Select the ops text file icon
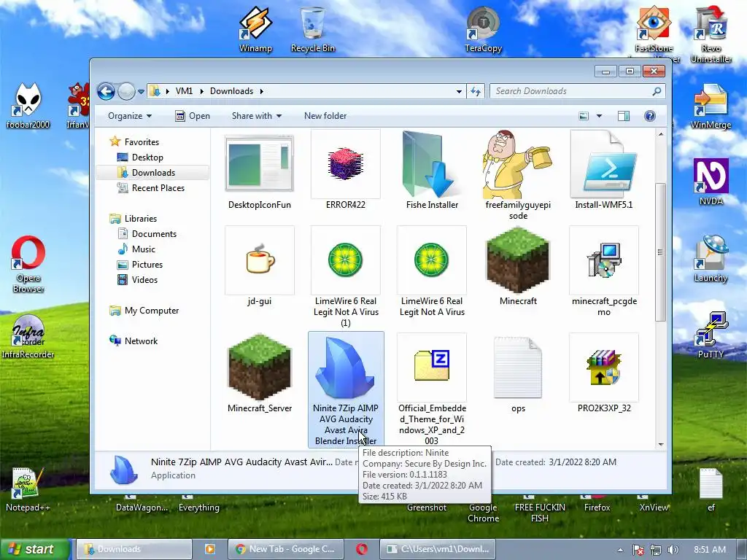This screenshot has height=560, width=747. (518, 367)
